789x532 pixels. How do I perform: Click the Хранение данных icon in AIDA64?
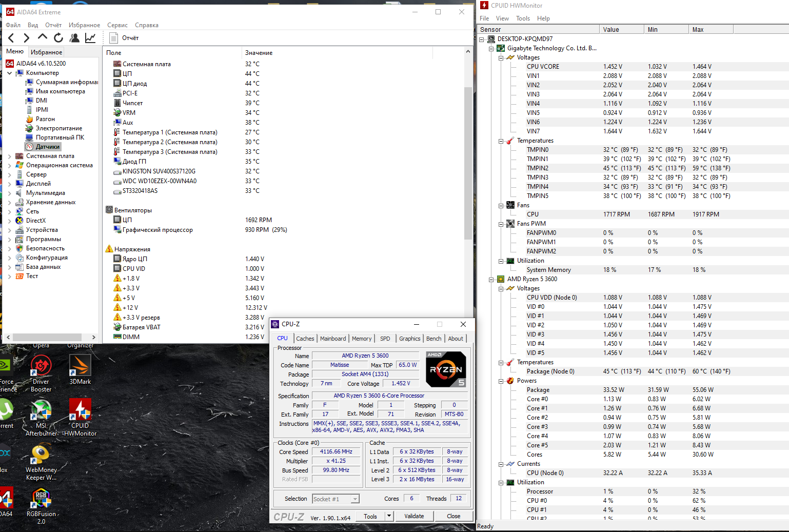(19, 202)
